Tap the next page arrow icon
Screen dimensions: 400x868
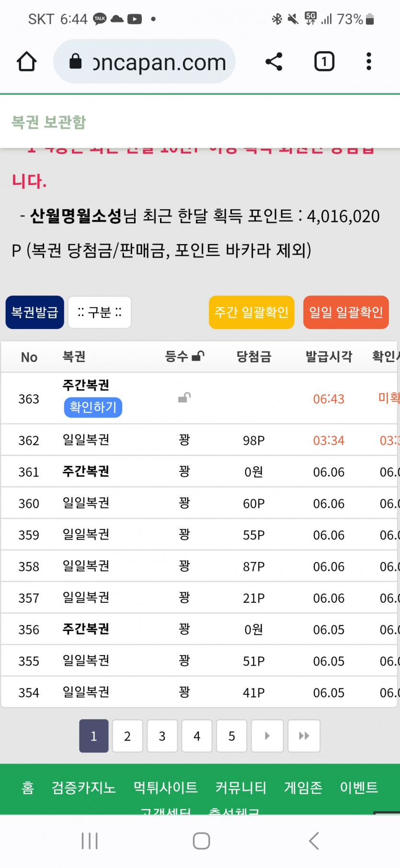[x=267, y=736]
